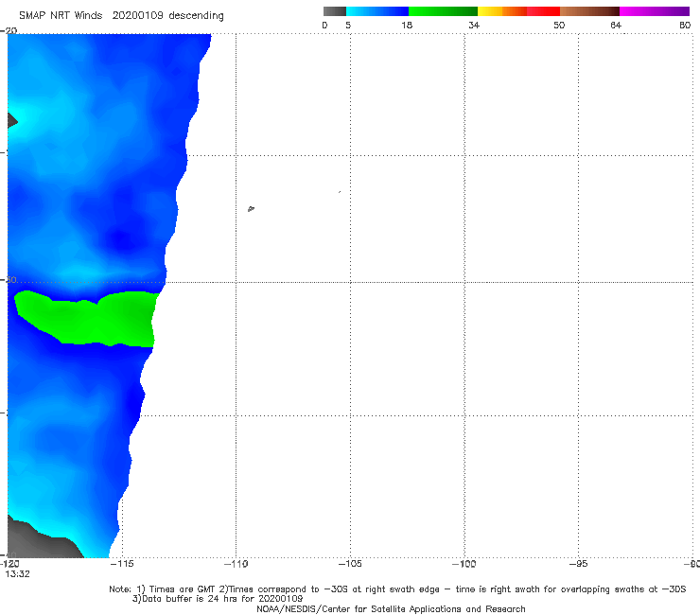Click the color bar label '50'
Image resolution: width=700 pixels, height=615 pixels.
pyautogui.click(x=559, y=25)
